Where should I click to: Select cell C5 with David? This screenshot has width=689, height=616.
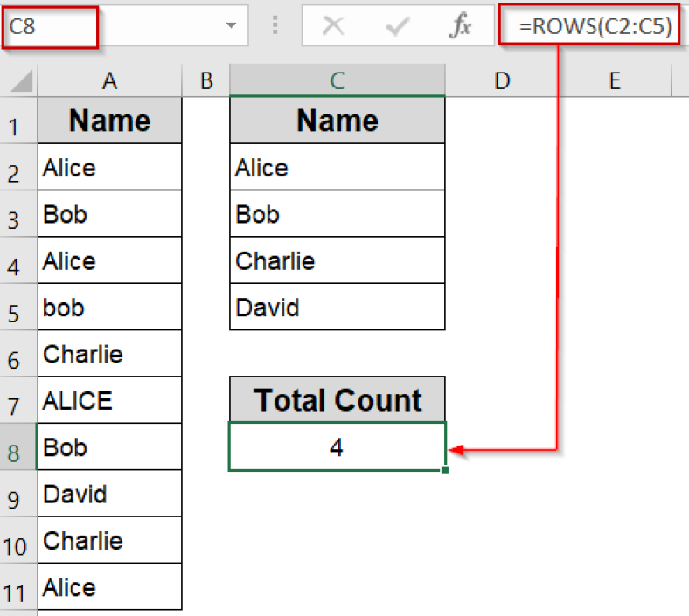point(337,308)
